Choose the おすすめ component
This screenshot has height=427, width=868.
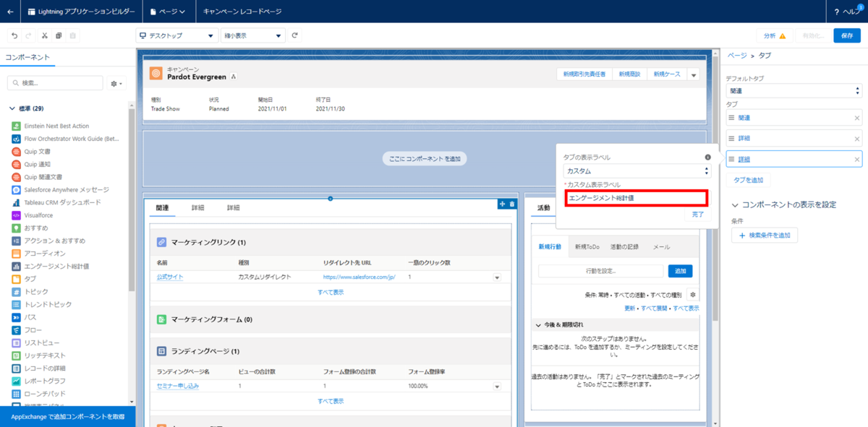30,228
